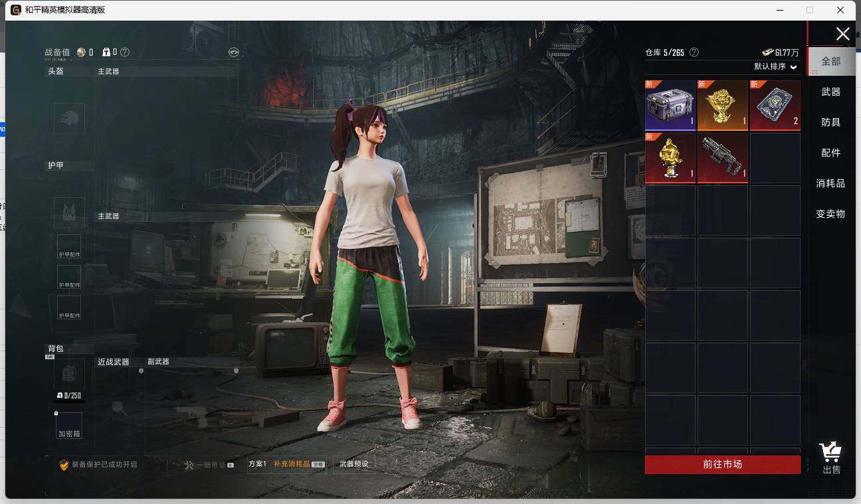
Task: Select the silver supply crate item
Action: pos(670,105)
